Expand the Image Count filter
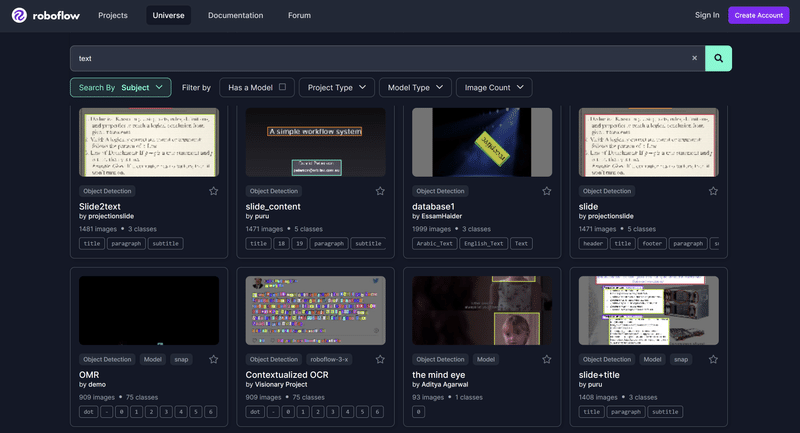This screenshot has height=433, width=800. click(494, 88)
